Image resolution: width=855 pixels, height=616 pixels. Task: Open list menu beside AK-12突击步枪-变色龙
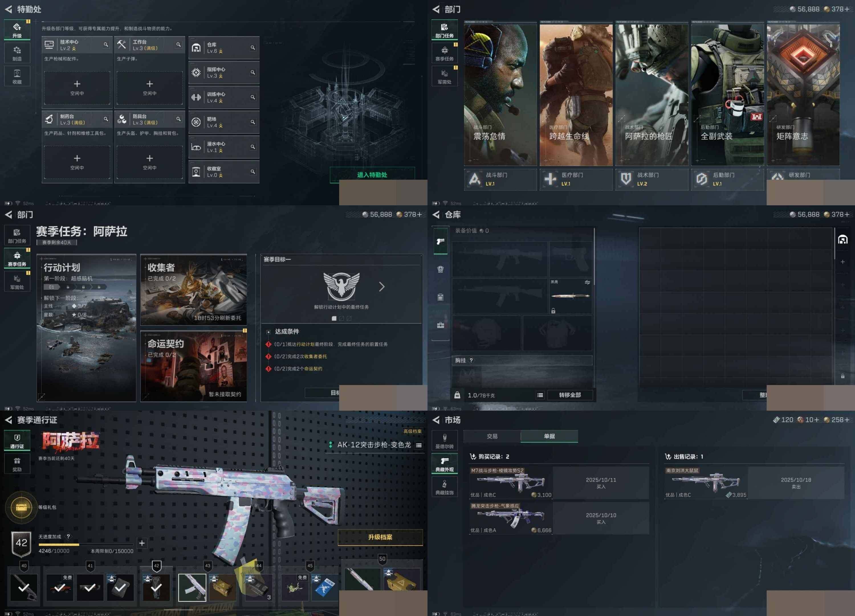click(x=418, y=445)
